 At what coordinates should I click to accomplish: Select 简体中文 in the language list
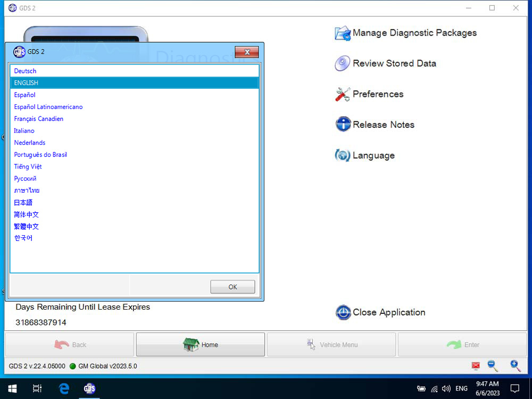click(135, 214)
